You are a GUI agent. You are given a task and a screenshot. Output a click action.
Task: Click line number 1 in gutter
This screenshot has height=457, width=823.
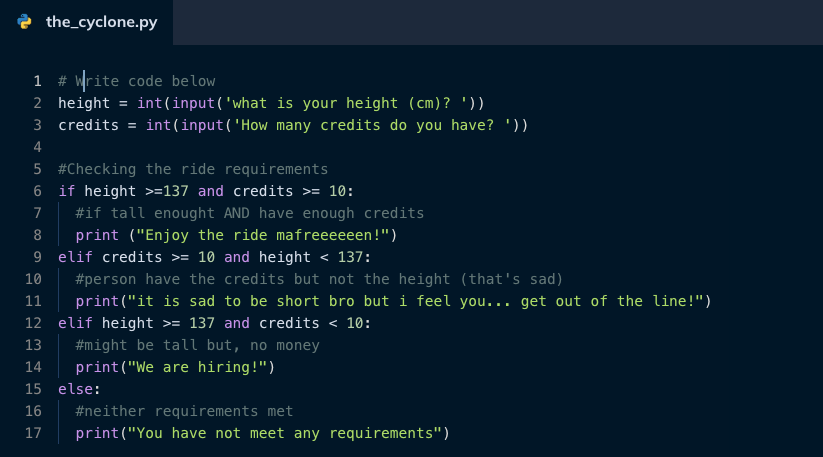point(37,81)
